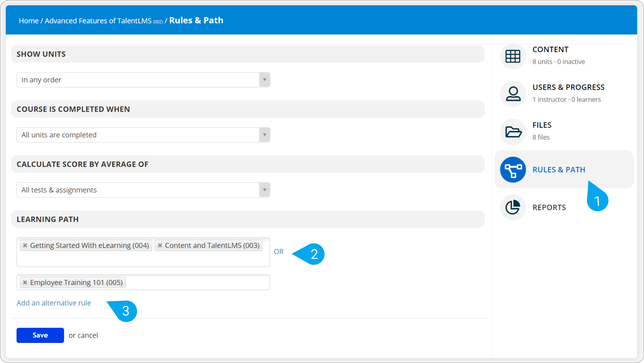Open the Show Units 'In any order' combo box
Screen dimensions: 644x363
(143, 80)
